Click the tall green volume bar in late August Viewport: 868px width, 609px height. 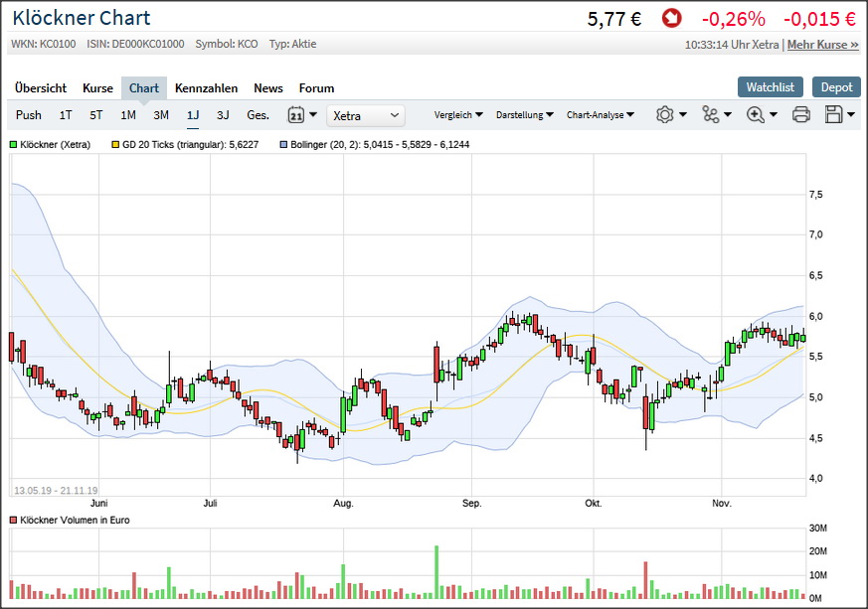pos(436,572)
